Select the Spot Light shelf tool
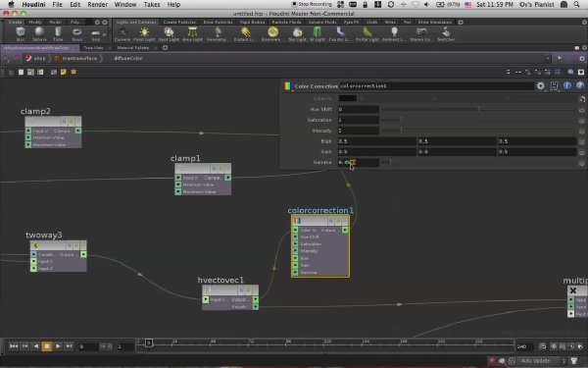The width and height of the screenshot is (588, 368). pos(169,33)
